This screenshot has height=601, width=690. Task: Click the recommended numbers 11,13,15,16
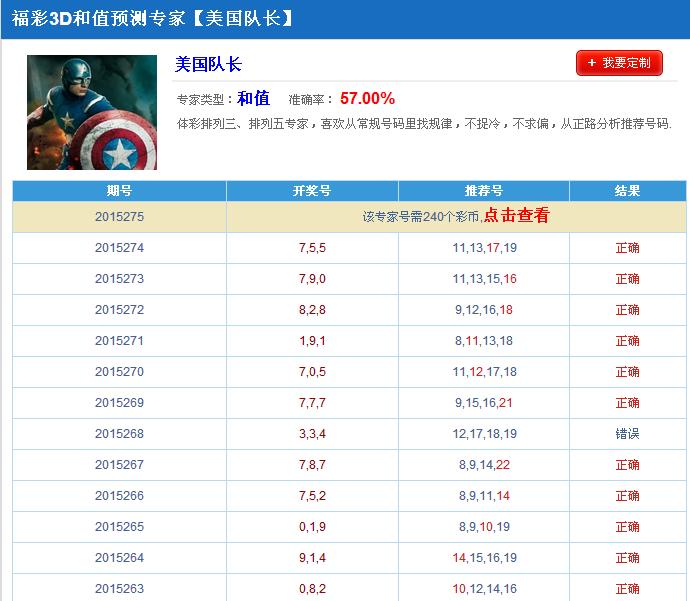pyautogui.click(x=484, y=279)
